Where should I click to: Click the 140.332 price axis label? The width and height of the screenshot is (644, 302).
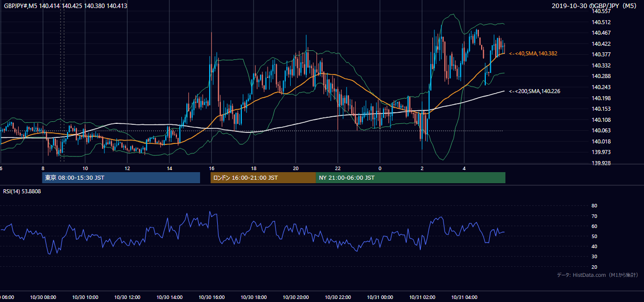click(x=601, y=65)
